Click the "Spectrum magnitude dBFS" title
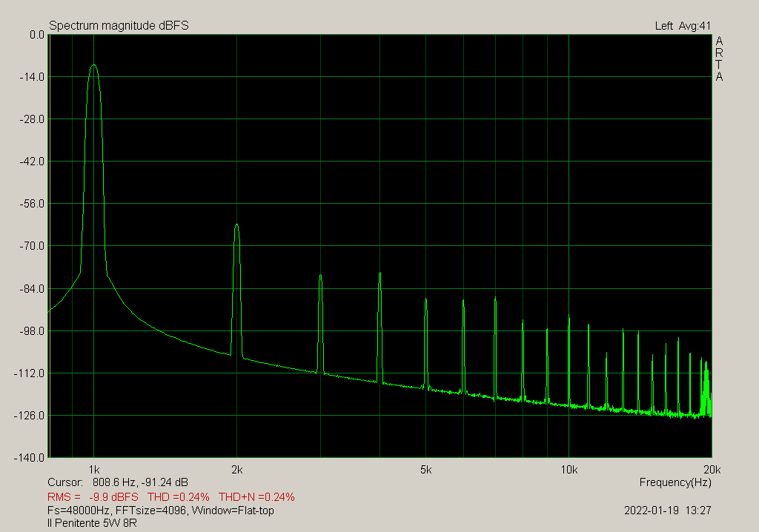Viewport: 759px width, 532px height. (x=119, y=26)
